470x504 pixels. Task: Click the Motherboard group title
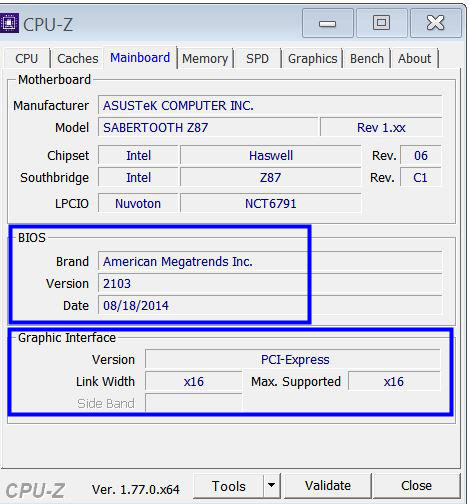pos(54,80)
